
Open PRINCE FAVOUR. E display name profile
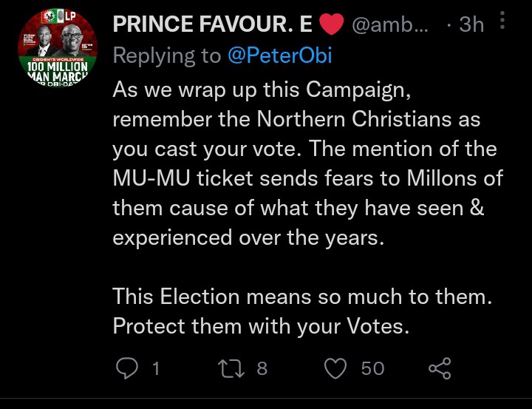click(212, 24)
